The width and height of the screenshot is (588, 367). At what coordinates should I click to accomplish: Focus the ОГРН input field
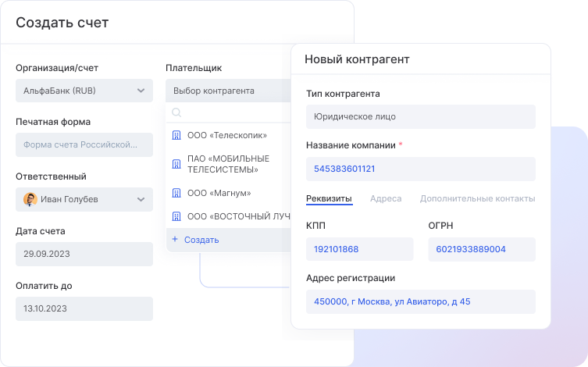click(481, 249)
